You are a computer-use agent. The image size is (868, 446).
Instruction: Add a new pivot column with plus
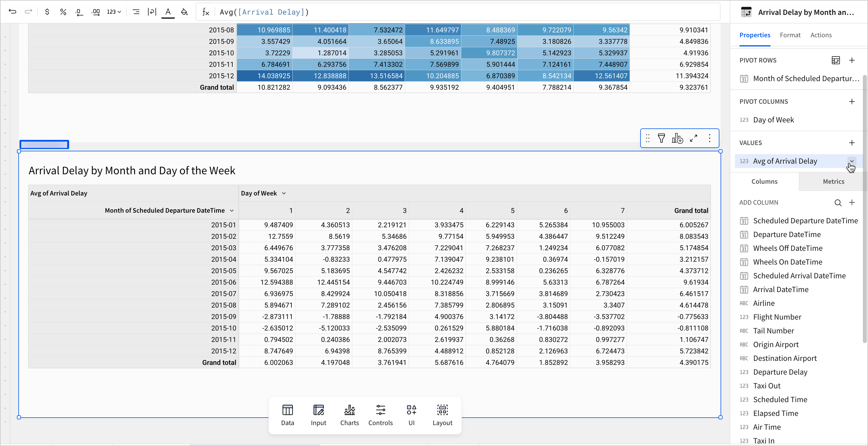[851, 102]
